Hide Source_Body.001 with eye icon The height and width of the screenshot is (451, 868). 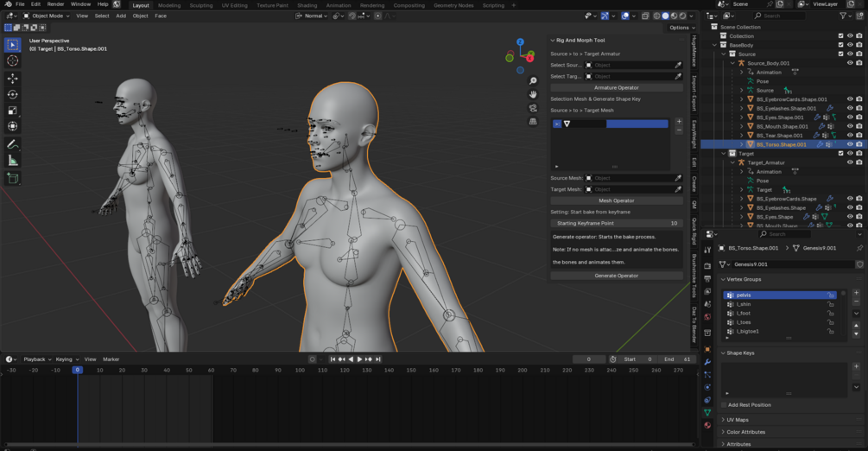coord(850,62)
